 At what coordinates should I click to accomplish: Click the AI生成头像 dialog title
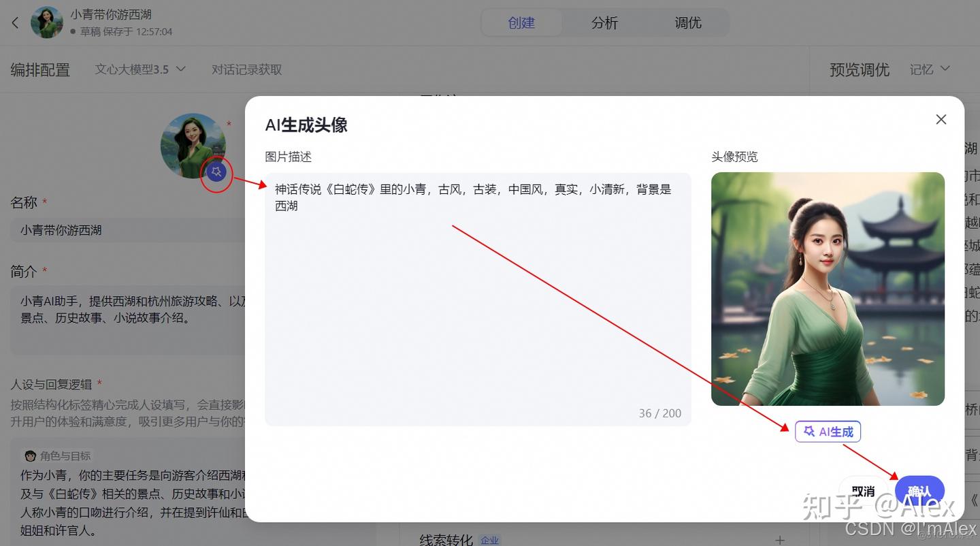[x=306, y=125]
